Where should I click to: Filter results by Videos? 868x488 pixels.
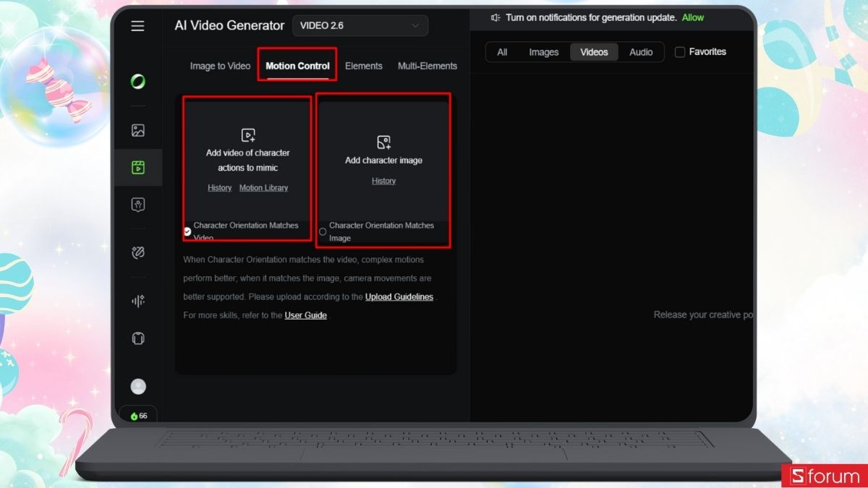pyautogui.click(x=594, y=52)
